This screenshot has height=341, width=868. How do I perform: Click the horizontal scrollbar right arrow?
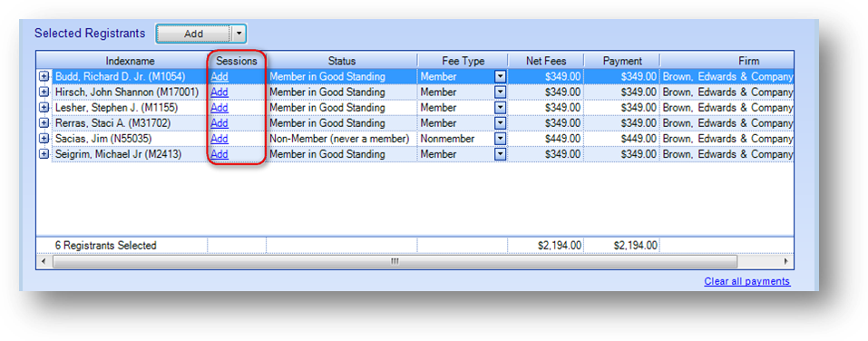coord(785,261)
